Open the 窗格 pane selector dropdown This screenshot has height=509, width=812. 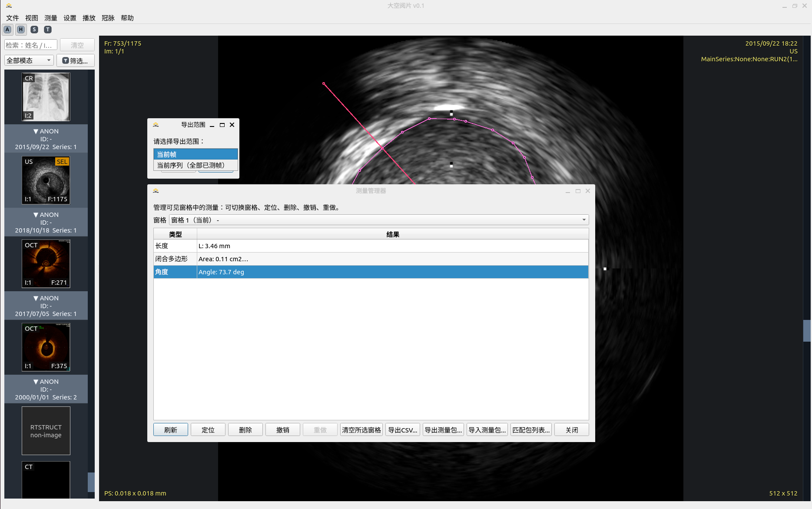coord(378,220)
